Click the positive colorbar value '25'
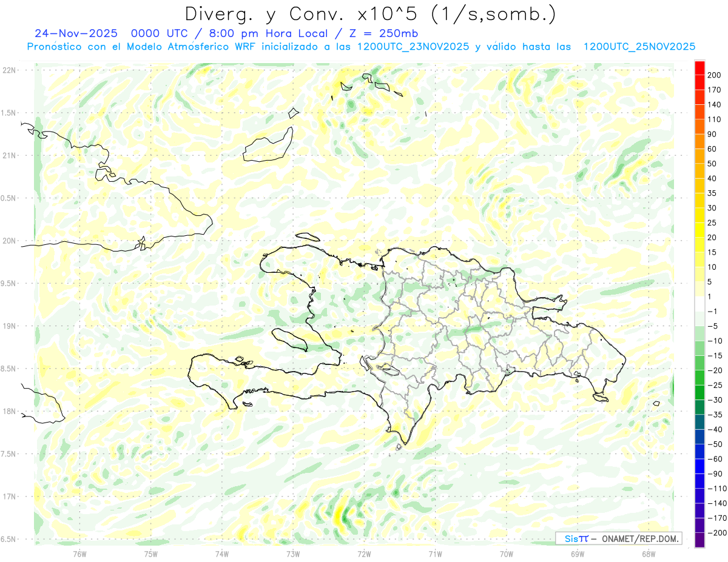This screenshot has height=562, width=728. (713, 223)
